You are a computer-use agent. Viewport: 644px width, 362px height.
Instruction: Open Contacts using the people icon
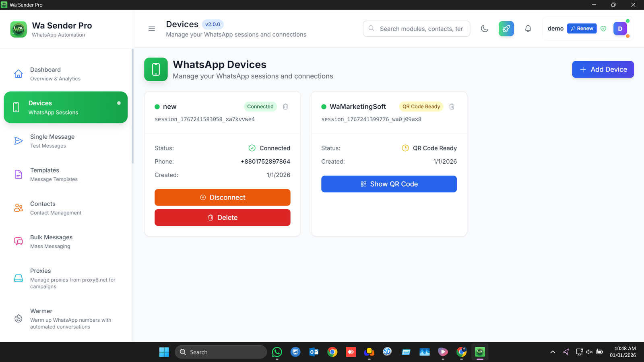click(x=18, y=208)
